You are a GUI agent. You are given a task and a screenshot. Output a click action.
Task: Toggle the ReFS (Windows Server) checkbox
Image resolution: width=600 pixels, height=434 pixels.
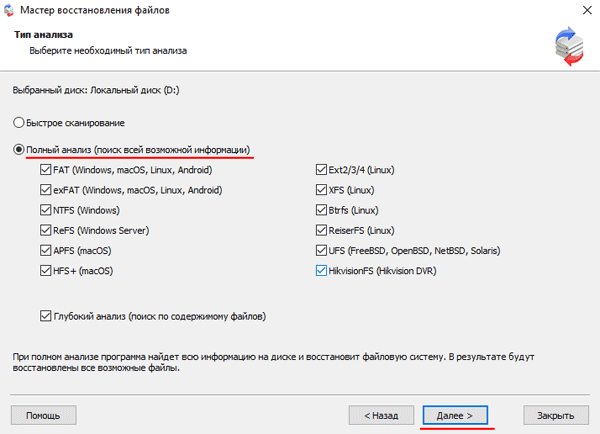pos(46,230)
